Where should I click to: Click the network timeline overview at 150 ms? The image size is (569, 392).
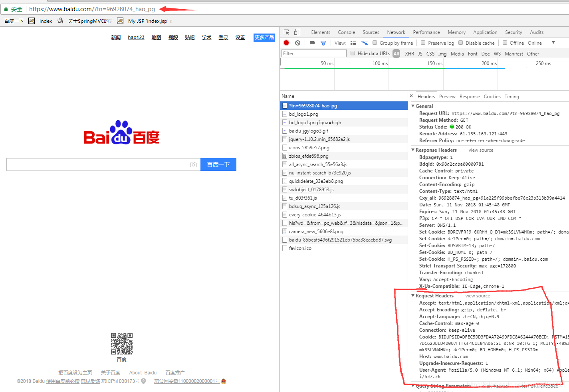[x=434, y=63]
